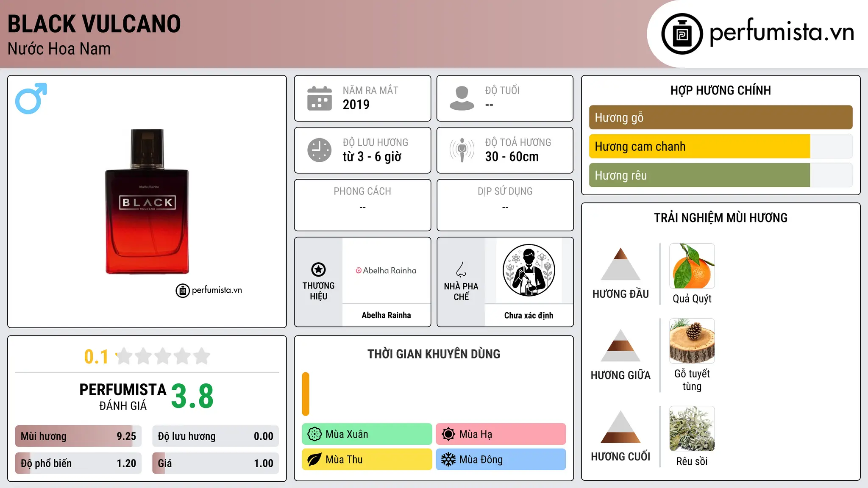The image size is (868, 488).
Task: Click the leaf icon in Mùa Thu
Action: coord(314,460)
